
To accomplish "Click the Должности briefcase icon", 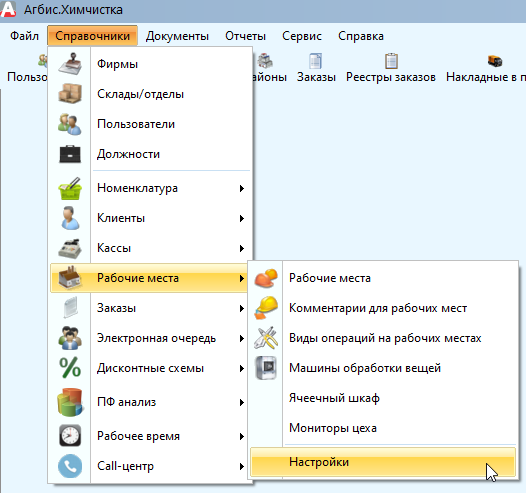I will click(x=70, y=154).
